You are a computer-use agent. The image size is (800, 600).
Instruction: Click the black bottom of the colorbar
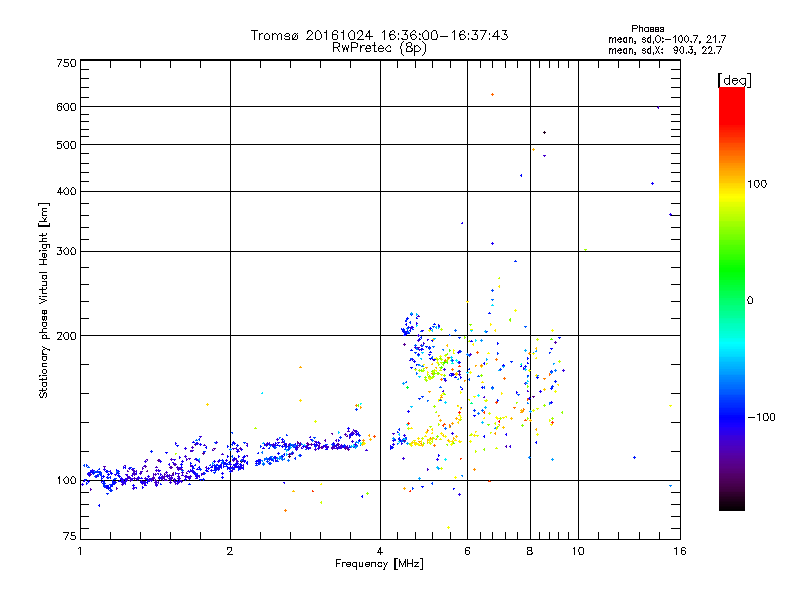732,504
